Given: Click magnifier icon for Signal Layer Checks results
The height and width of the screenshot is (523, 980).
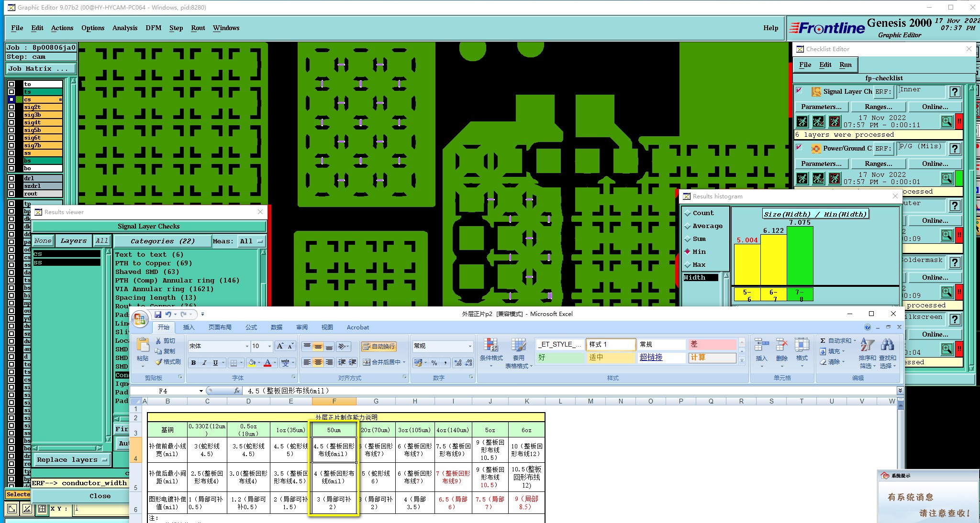Looking at the screenshot, I should click(x=947, y=121).
